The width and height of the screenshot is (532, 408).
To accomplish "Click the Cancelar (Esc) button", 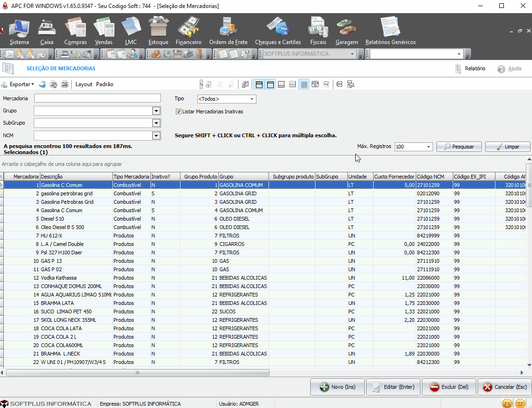I will (505, 387).
